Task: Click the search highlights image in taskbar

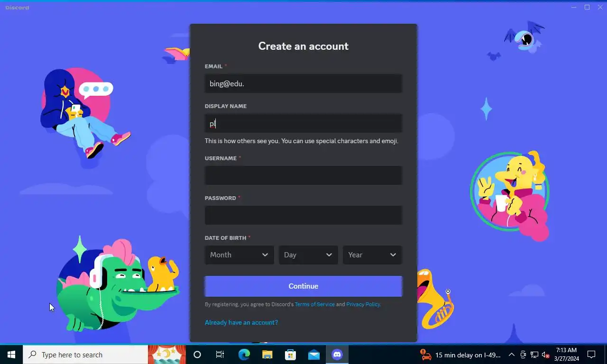Action: (x=167, y=355)
